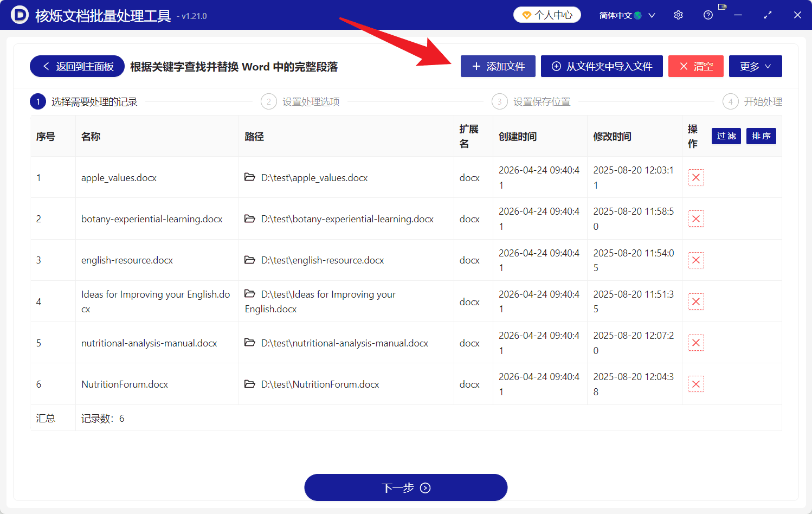Click the folder icon beside NutritionForum.docx path
812x514 pixels.
(250, 384)
